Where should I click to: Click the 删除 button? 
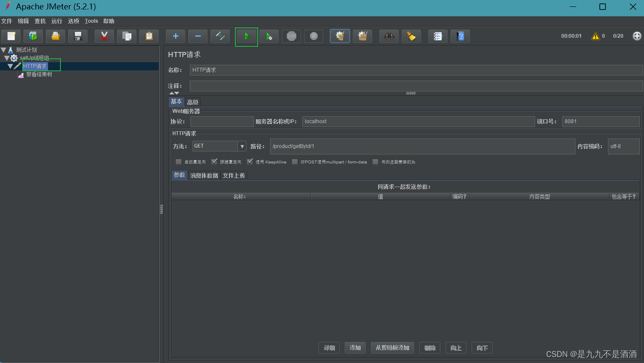tap(430, 348)
